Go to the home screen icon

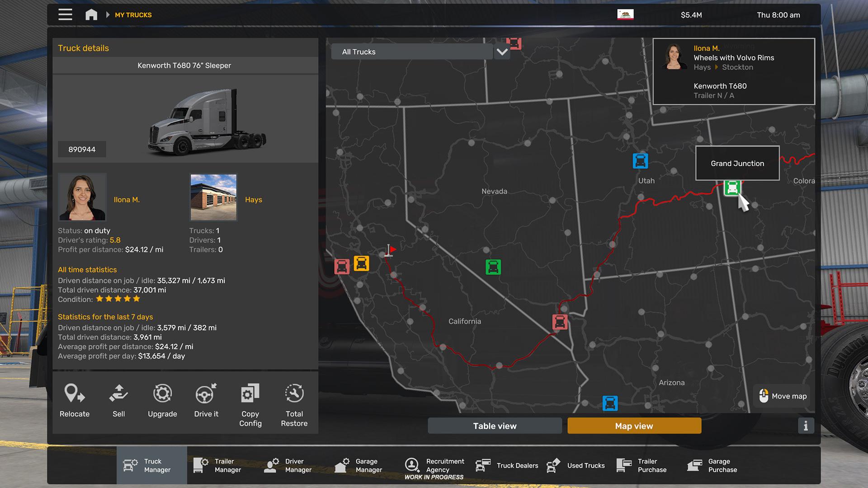(x=91, y=14)
